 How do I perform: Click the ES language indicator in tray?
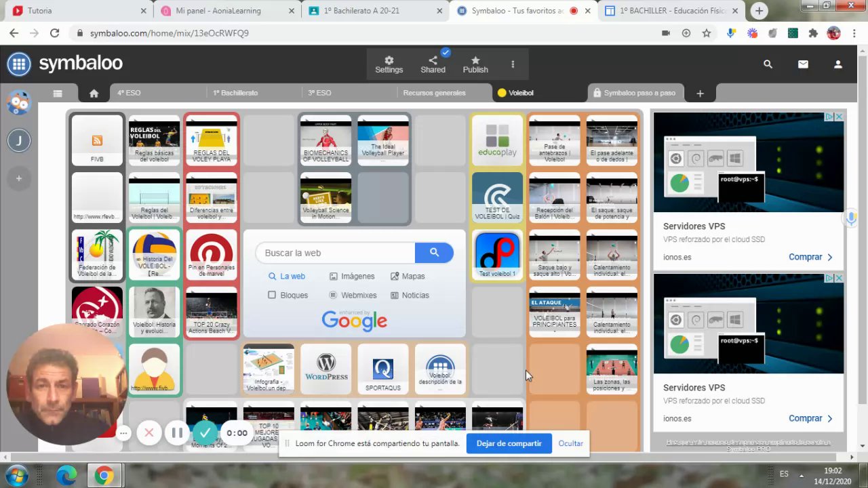click(x=785, y=474)
